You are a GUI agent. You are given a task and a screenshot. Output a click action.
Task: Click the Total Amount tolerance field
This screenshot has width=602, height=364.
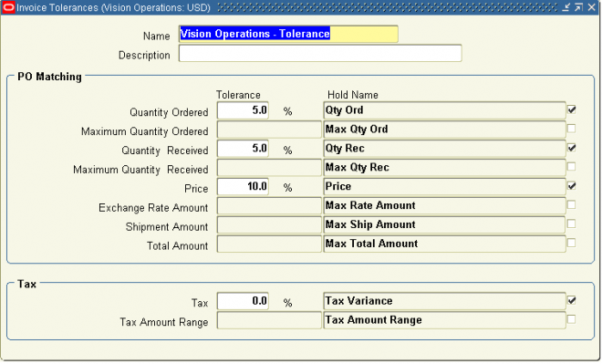[269, 244]
